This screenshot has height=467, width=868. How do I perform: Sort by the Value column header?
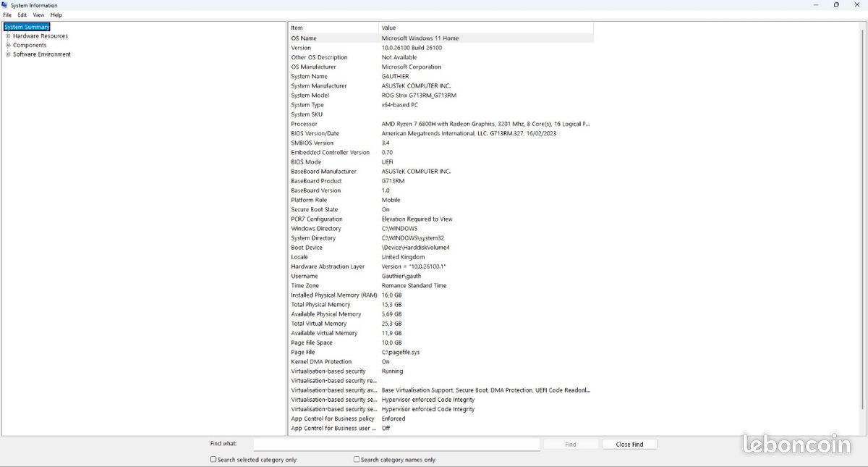[486, 28]
